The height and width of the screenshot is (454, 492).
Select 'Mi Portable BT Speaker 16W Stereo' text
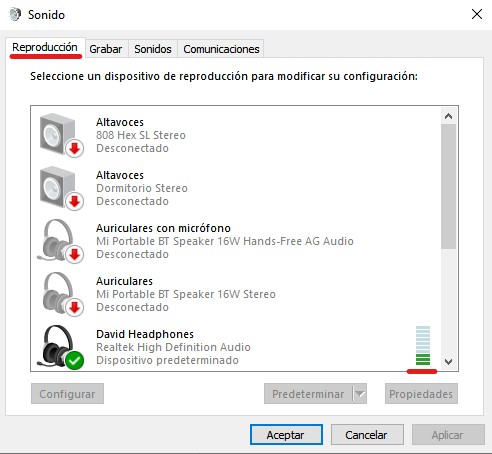(x=186, y=294)
